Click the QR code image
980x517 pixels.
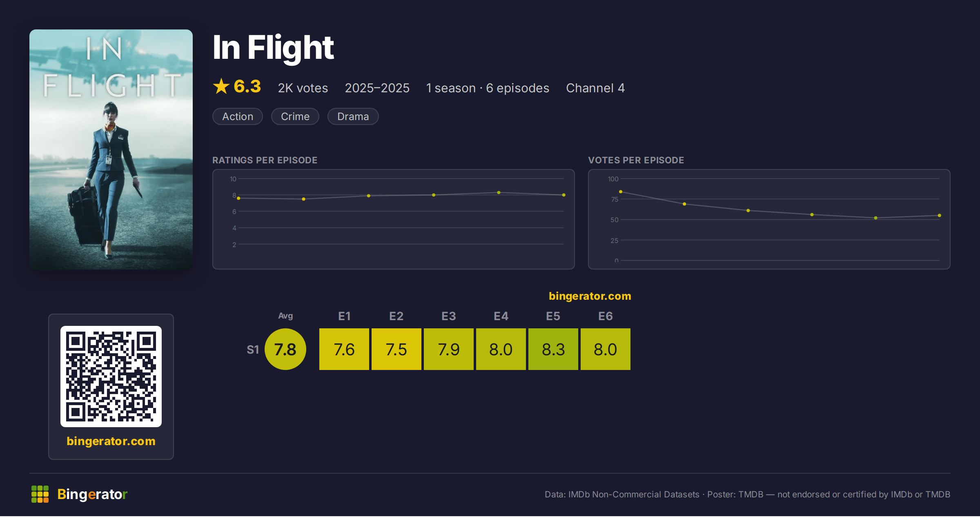pyautogui.click(x=111, y=377)
